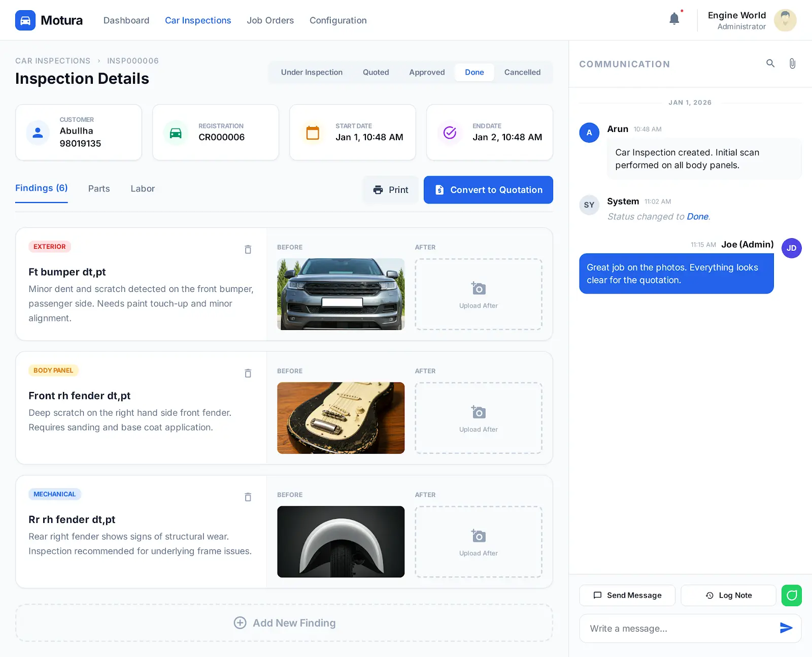This screenshot has height=657, width=812.
Task: Send the message with arrow icon
Action: coord(786,628)
